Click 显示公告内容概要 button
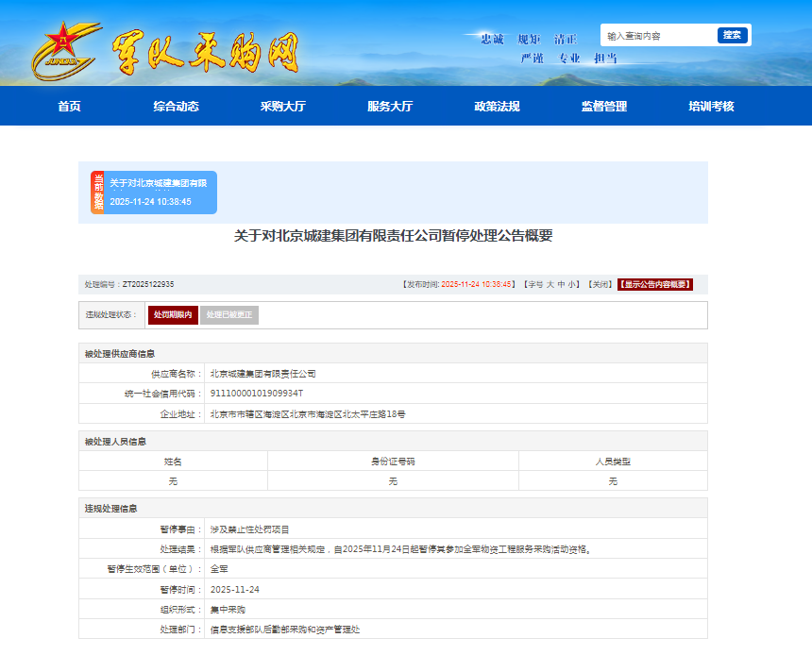 click(655, 284)
